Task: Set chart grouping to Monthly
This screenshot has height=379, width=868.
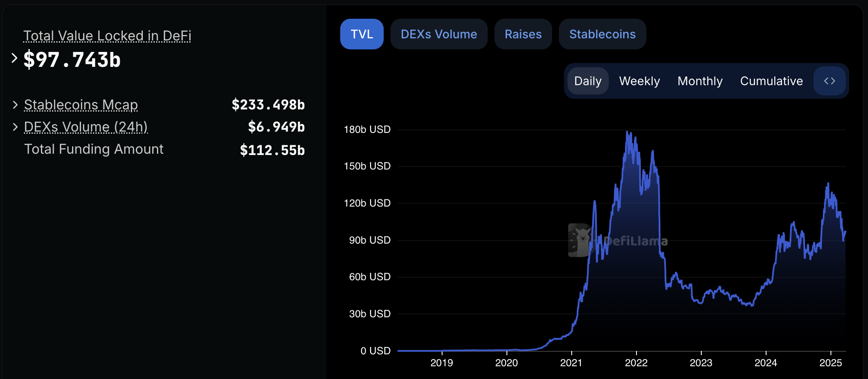Action: point(700,81)
